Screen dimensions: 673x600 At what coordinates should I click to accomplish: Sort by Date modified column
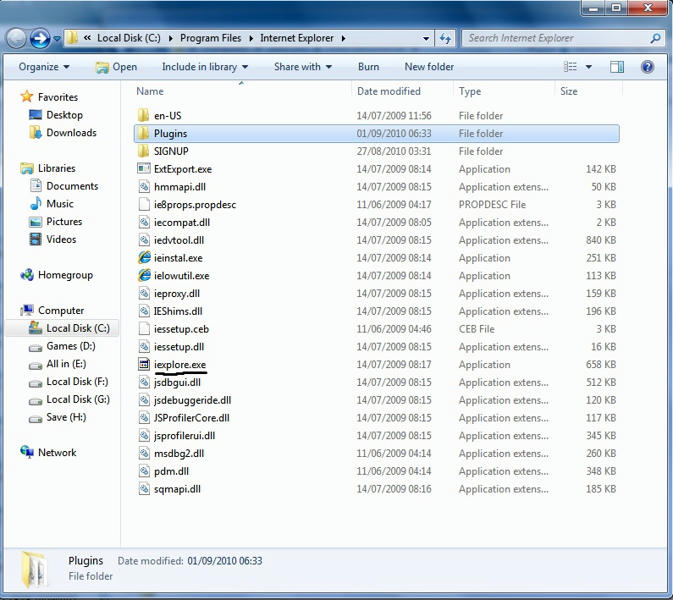tap(389, 91)
